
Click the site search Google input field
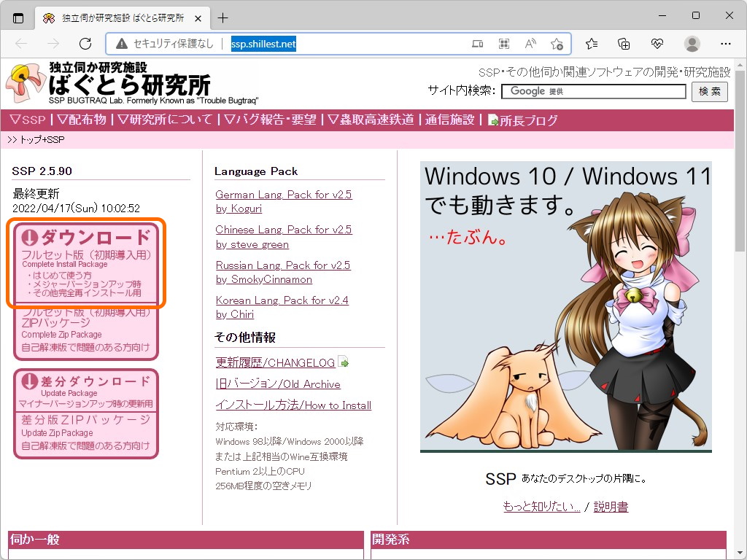click(x=593, y=91)
